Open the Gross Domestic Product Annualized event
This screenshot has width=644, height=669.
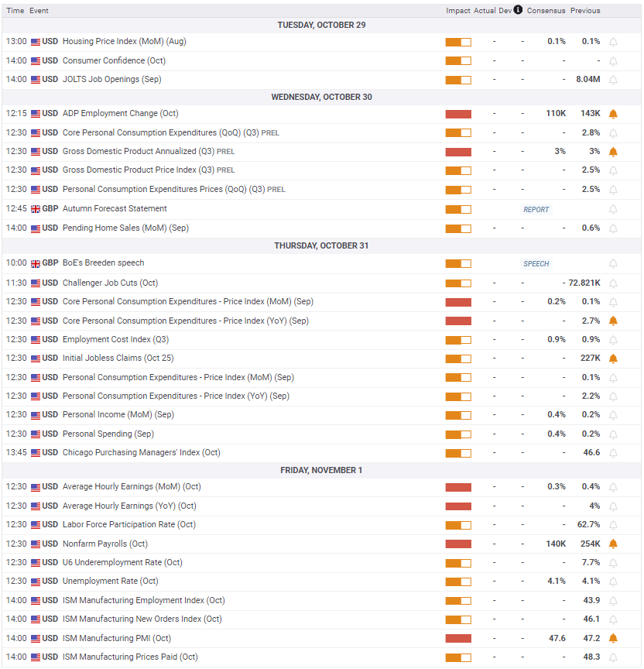[x=138, y=152]
